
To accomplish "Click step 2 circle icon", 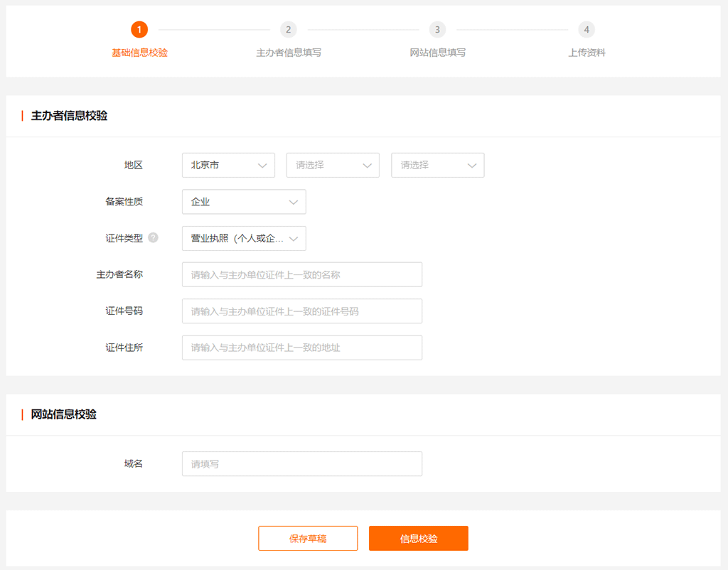I will pyautogui.click(x=288, y=29).
